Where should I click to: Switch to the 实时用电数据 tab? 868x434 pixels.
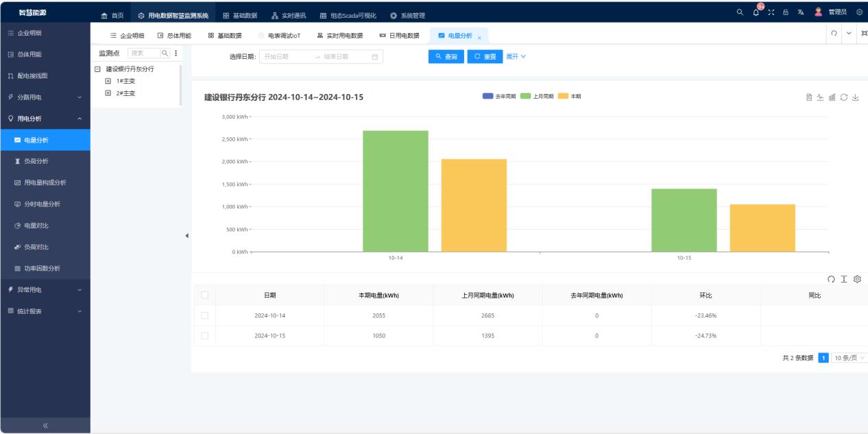tap(339, 36)
